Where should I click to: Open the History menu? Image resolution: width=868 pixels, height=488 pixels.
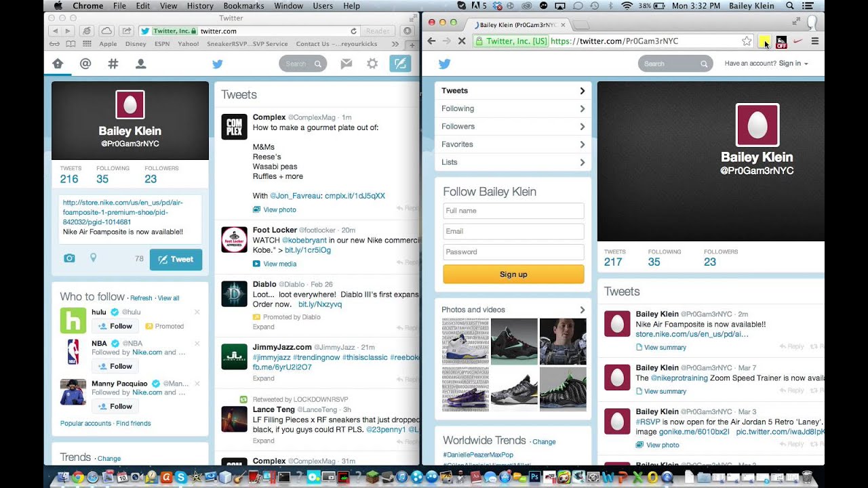200,5
